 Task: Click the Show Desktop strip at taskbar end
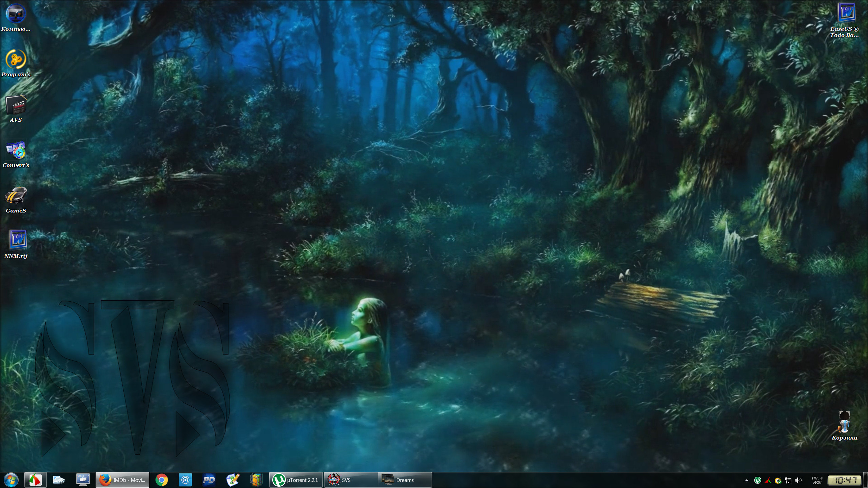(866, 480)
